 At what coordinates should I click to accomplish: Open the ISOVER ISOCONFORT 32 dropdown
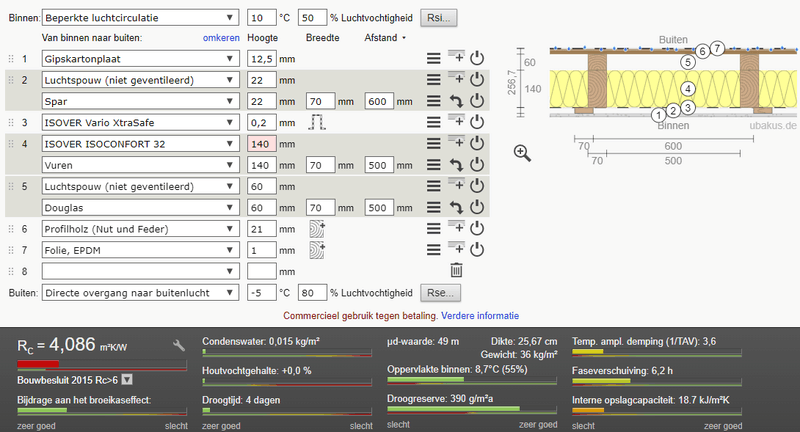point(140,144)
